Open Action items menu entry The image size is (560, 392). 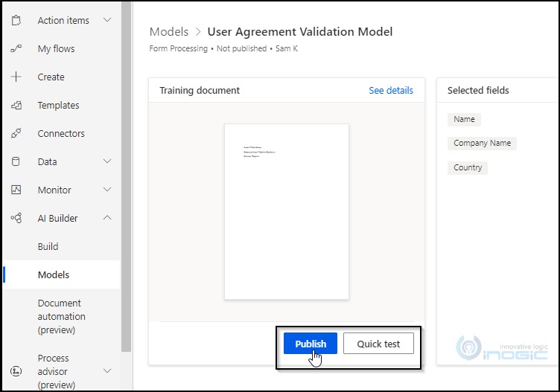coord(63,20)
